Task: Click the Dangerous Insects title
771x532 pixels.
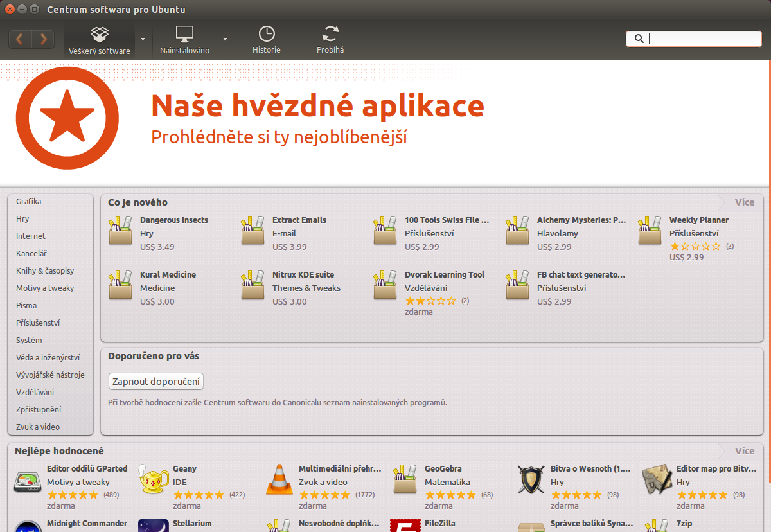Action: 174,220
